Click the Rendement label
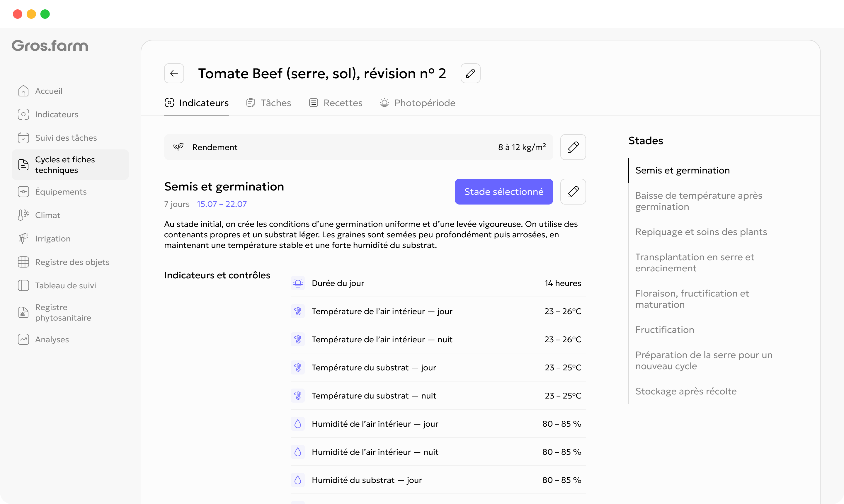This screenshot has height=504, width=844. click(x=215, y=147)
